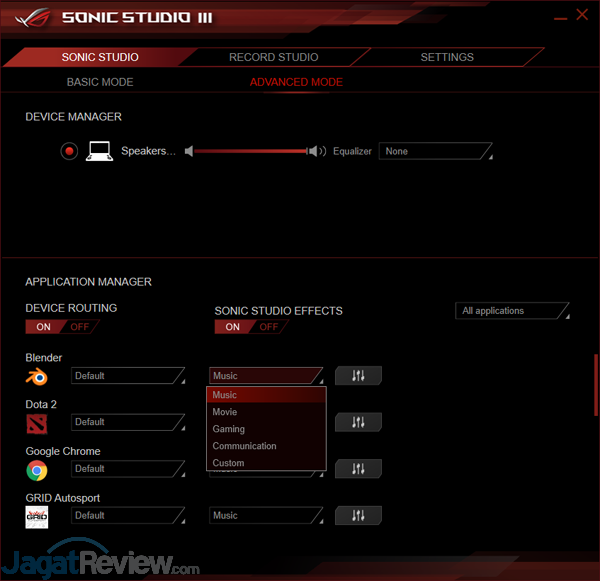Image resolution: width=600 pixels, height=581 pixels.
Task: Switch to the Sonic Studio tab
Action: (x=100, y=57)
